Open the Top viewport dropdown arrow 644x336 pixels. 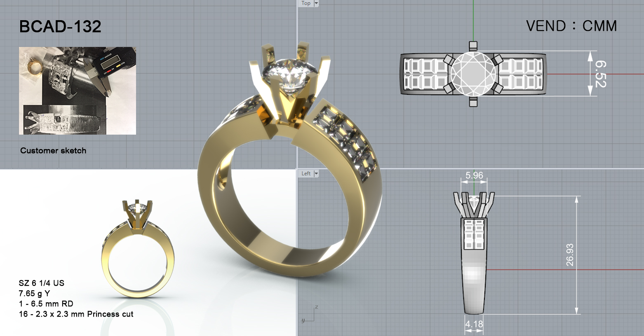(x=316, y=3)
